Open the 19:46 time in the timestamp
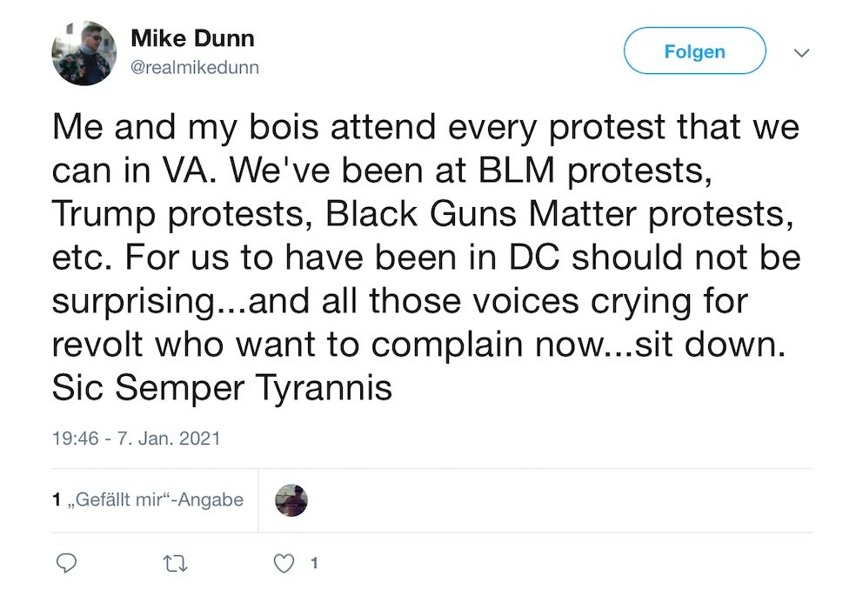Screen dimensions: 856x616 point(75,439)
